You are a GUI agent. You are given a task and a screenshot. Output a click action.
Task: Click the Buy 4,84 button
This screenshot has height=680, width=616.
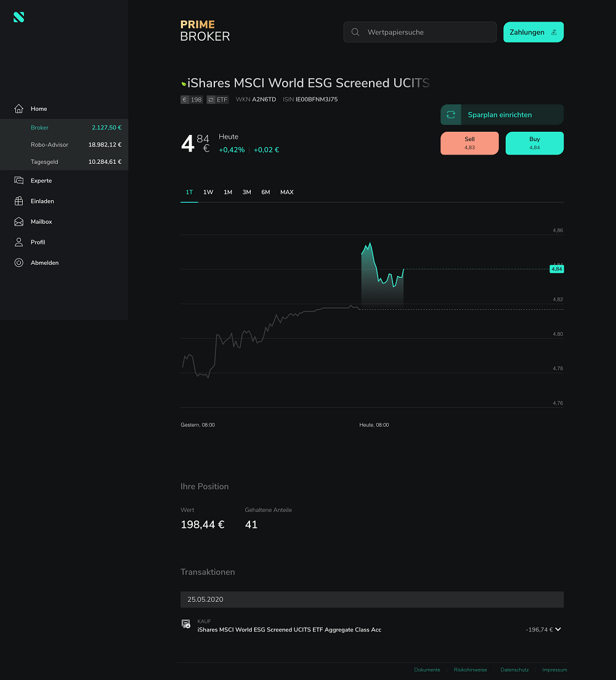click(535, 143)
